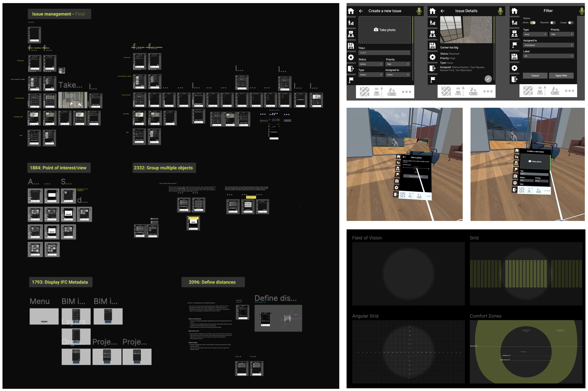Open collaboration people icon in Create a new issue panel

(351, 34)
